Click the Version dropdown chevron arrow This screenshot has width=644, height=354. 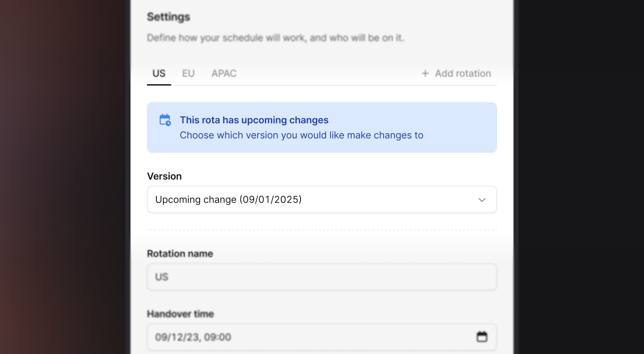[x=482, y=200]
